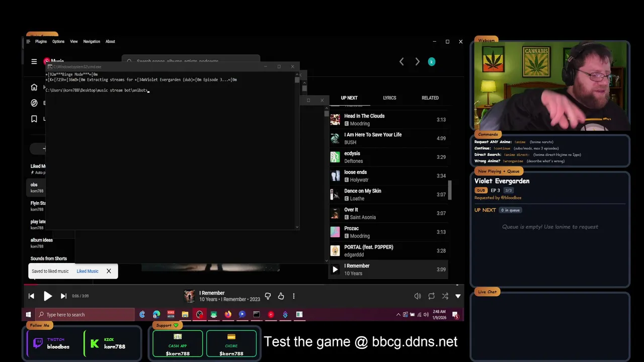Screen dimensions: 644x362
Task: Open the Explore compass icon
Action: 34,103
